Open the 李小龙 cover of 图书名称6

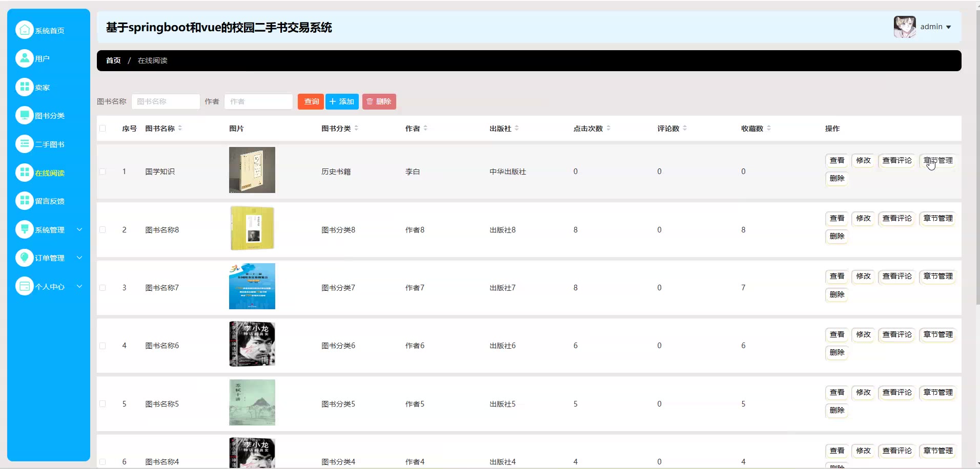pos(252,344)
